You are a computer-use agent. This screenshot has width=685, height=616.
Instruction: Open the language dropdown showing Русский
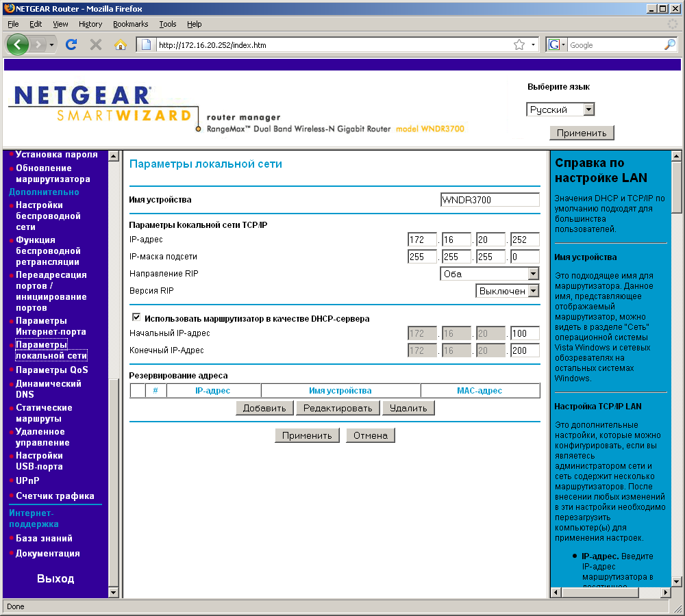click(x=560, y=110)
